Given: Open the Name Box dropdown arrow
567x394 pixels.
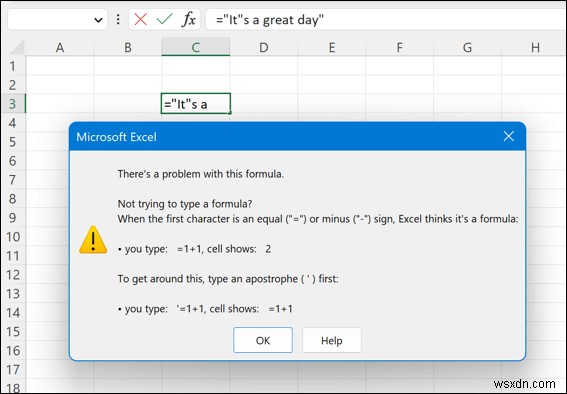Looking at the screenshot, I should 98,20.
